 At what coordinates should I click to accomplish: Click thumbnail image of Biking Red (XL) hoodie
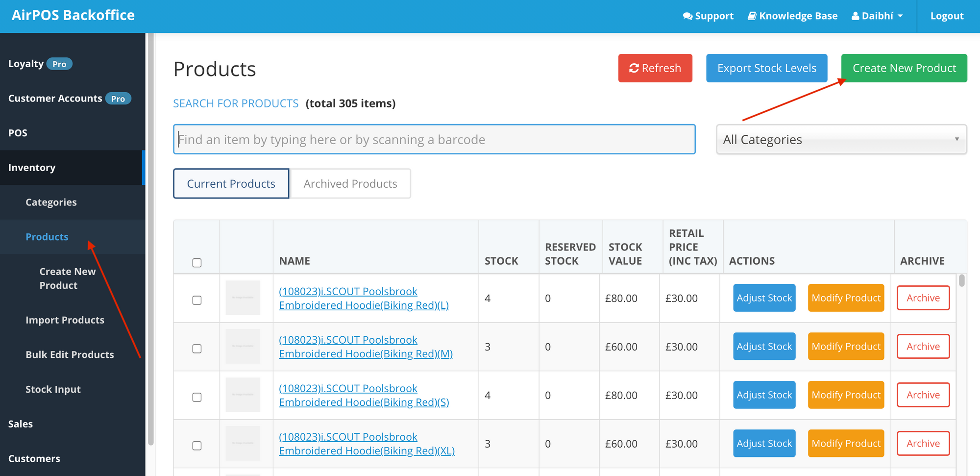243,443
